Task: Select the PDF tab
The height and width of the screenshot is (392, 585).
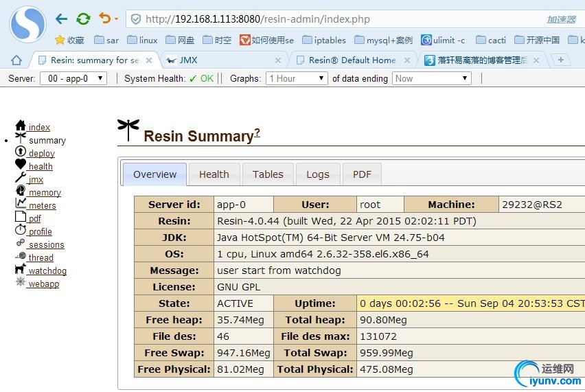Action: coord(362,174)
